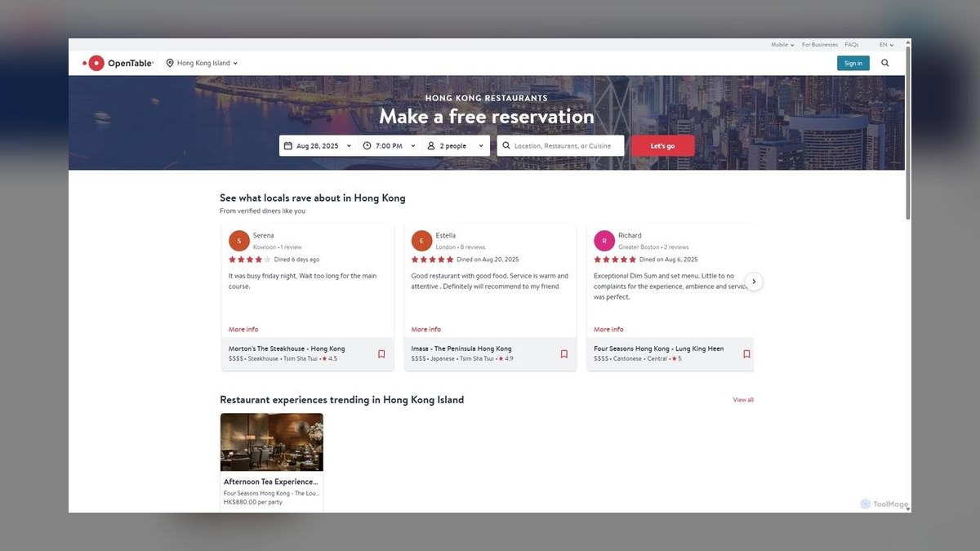
Task: Open Imasa - The Peninsula Hong Kong
Action: pyautogui.click(x=461, y=349)
